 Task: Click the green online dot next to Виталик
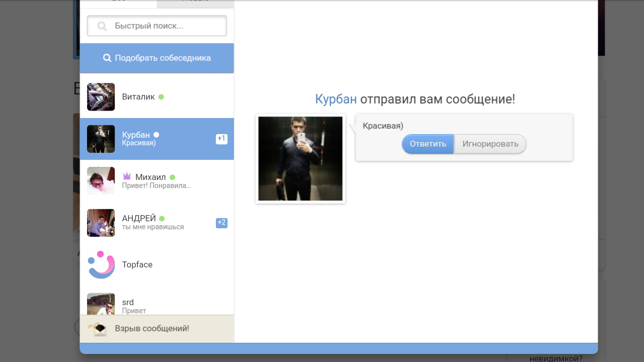point(161,97)
